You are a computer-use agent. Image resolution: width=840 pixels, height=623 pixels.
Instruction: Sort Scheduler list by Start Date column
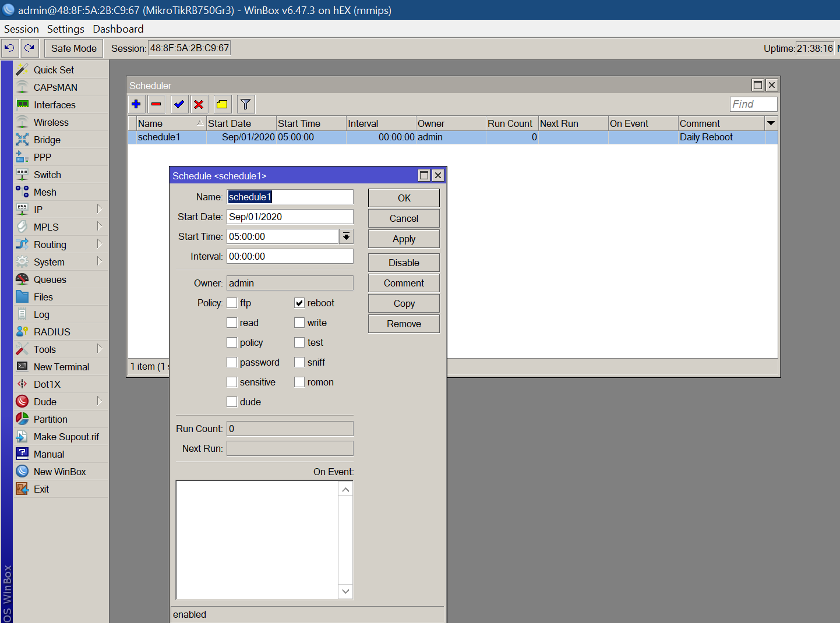coord(241,123)
